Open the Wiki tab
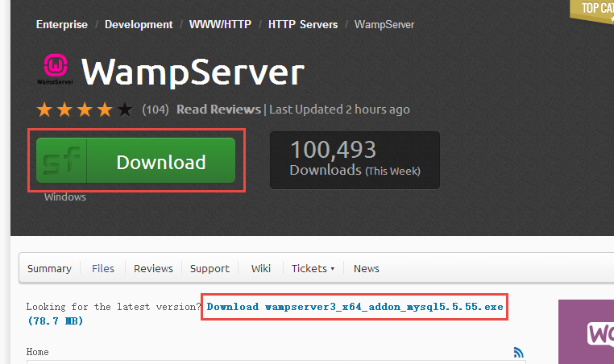Image resolution: width=614 pixels, height=364 pixels. point(261,268)
